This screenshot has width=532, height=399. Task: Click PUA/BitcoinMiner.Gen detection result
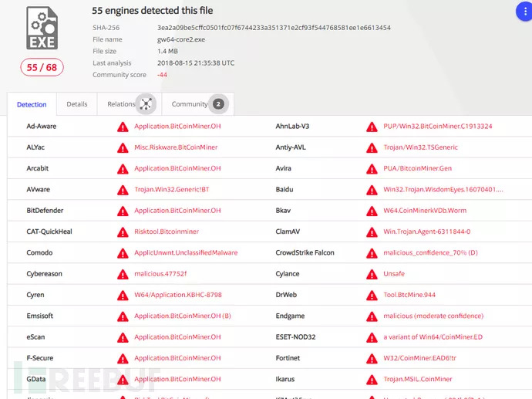point(417,168)
